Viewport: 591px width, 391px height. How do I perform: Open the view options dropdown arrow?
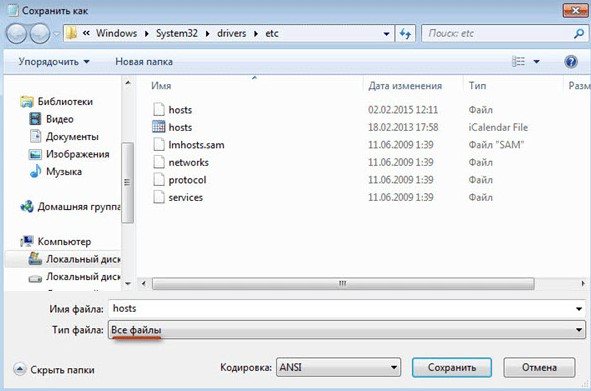pos(536,61)
